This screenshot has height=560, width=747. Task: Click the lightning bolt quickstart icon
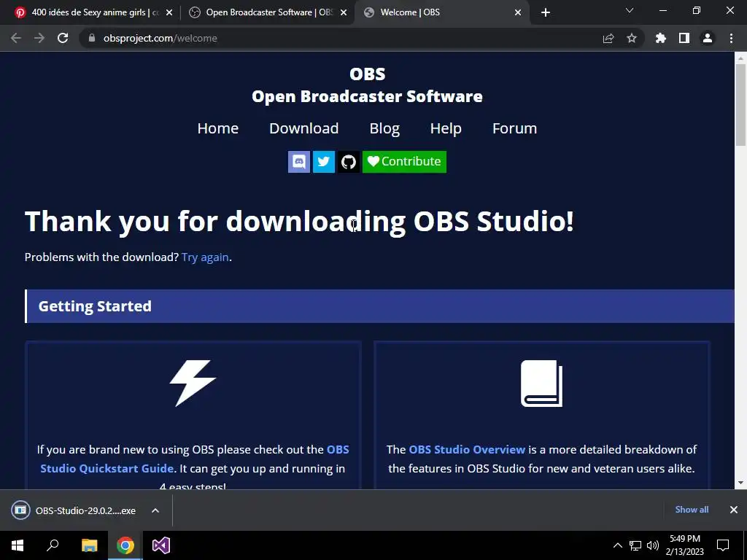[x=193, y=384]
